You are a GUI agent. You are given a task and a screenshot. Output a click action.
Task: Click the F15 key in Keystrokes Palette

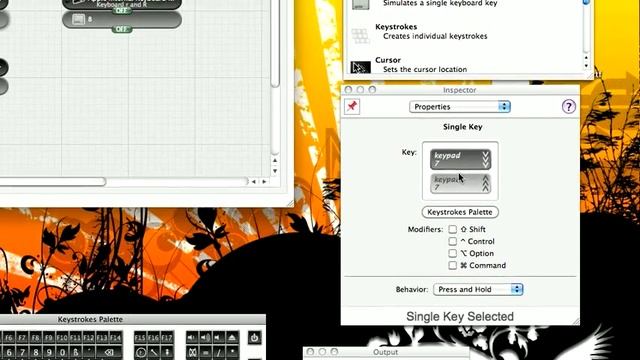pos(140,338)
